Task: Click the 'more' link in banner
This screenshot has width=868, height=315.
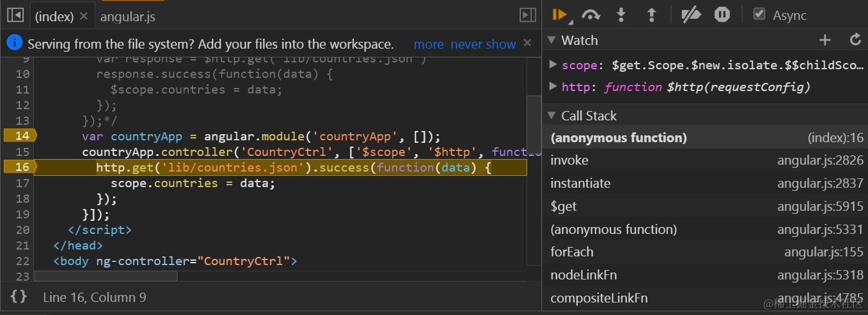Action: [429, 44]
